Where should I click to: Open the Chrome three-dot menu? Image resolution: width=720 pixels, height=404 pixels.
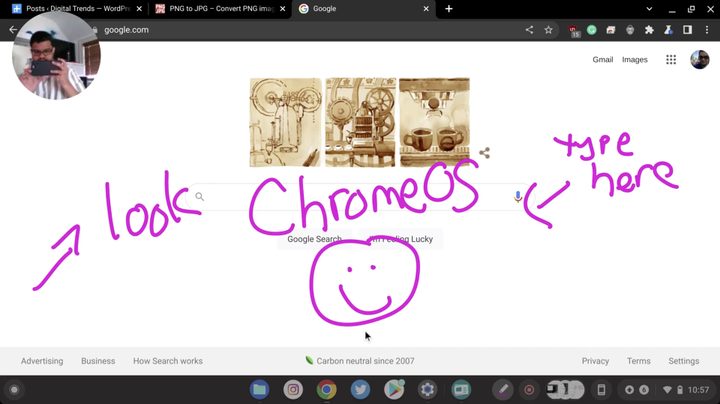point(707,30)
